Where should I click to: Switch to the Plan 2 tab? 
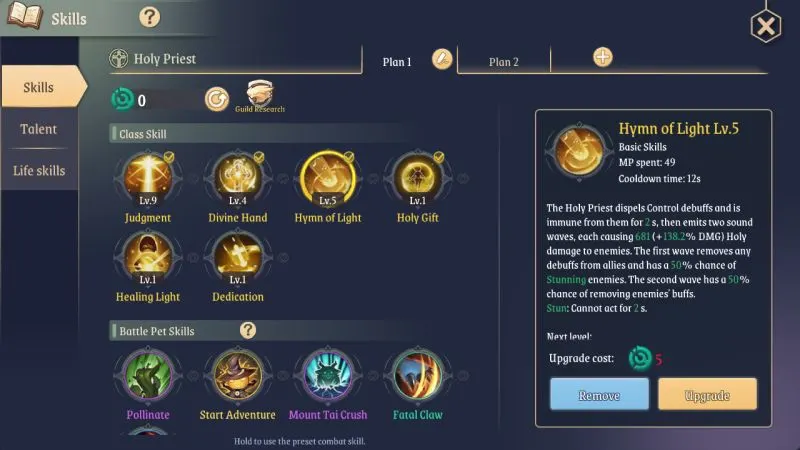[x=504, y=62]
